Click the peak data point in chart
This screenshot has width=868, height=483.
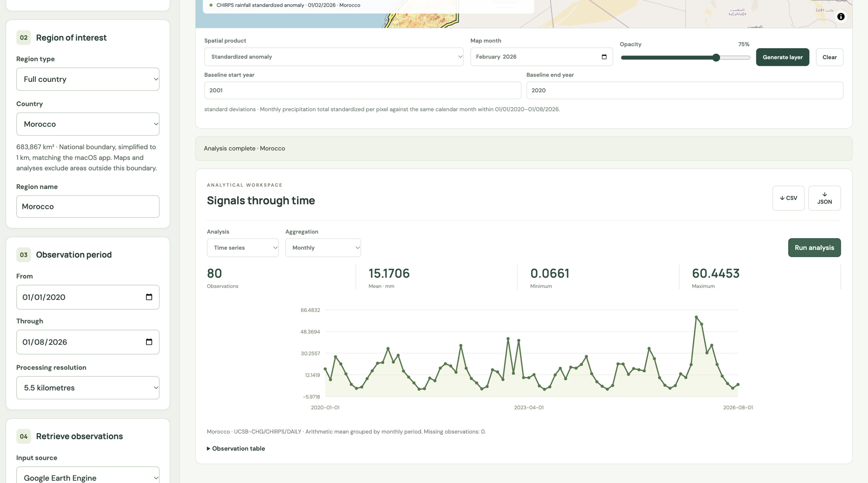click(x=696, y=317)
